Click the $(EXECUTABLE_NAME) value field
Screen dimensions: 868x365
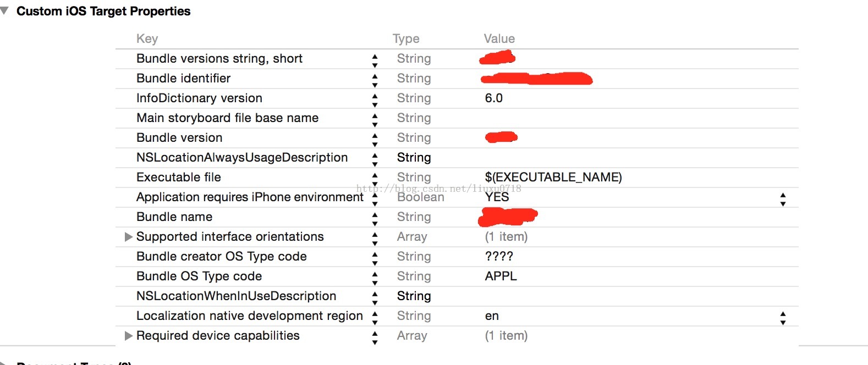tap(553, 178)
